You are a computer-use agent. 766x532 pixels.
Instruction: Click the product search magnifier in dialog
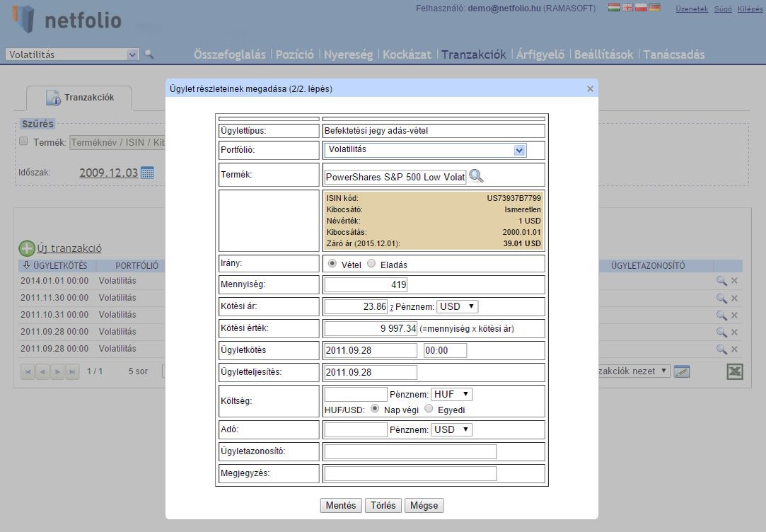(x=476, y=176)
